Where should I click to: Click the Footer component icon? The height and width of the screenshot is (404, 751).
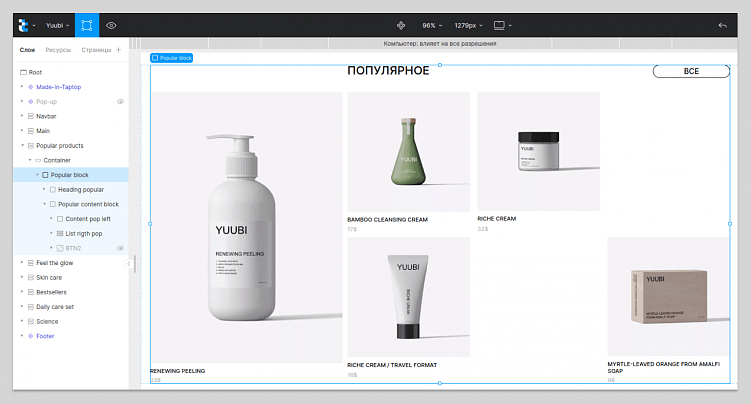point(31,336)
